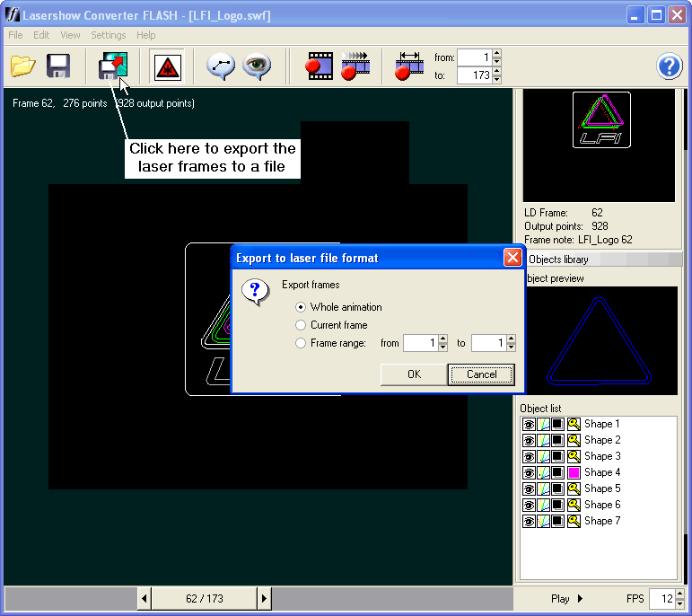Open the File menu

point(15,35)
